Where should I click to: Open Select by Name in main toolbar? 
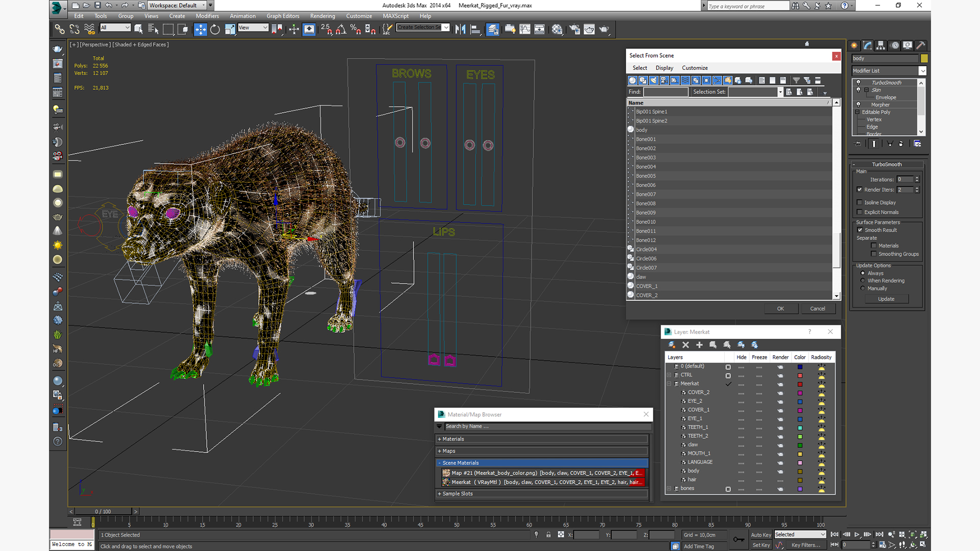(153, 29)
